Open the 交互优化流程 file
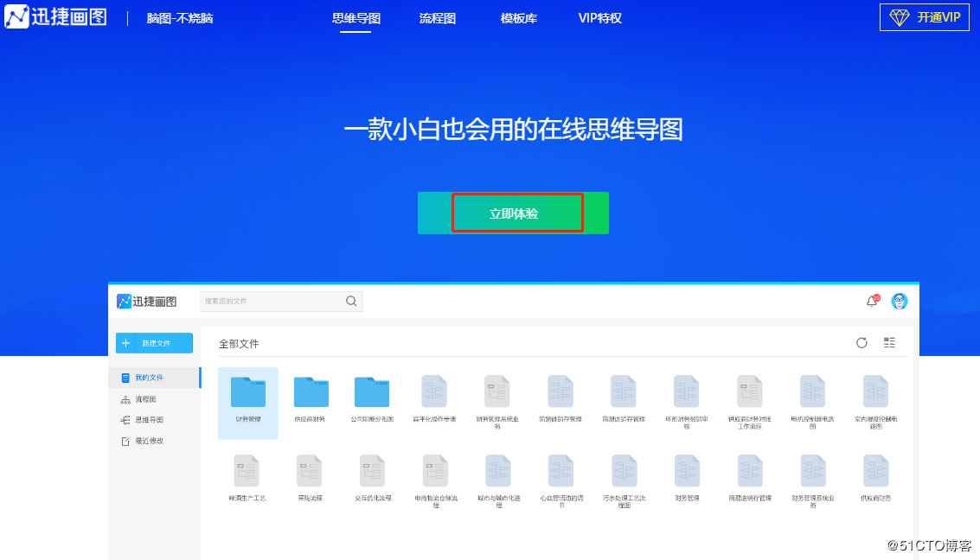Image resolution: width=980 pixels, height=560 pixels. tap(373, 478)
